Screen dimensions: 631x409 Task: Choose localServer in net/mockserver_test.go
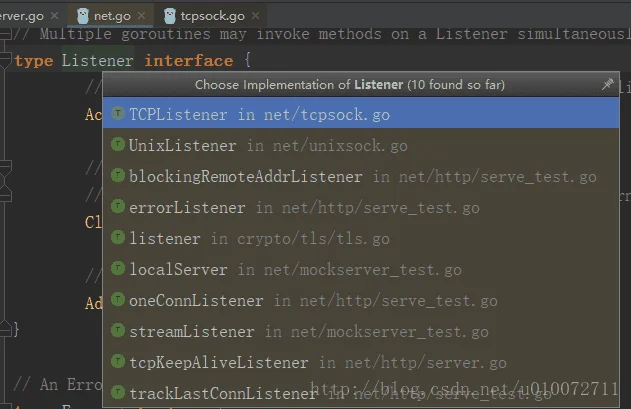(x=361, y=269)
